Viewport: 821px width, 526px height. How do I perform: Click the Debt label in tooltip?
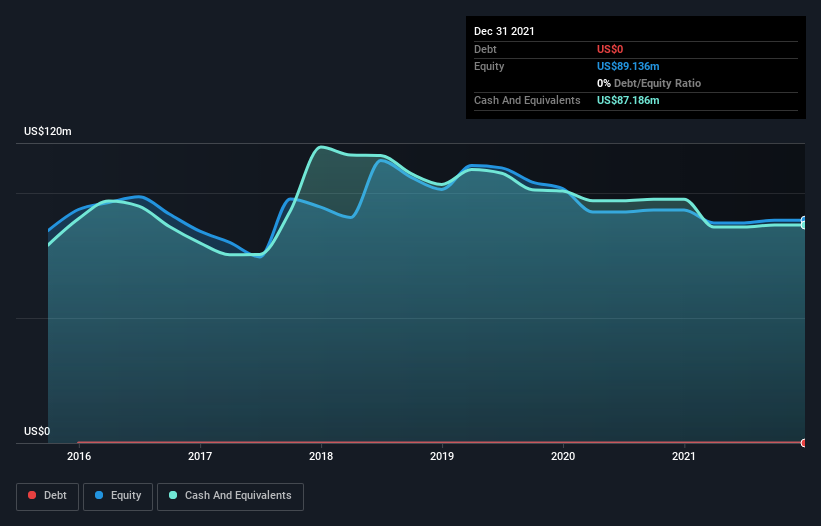(485, 49)
